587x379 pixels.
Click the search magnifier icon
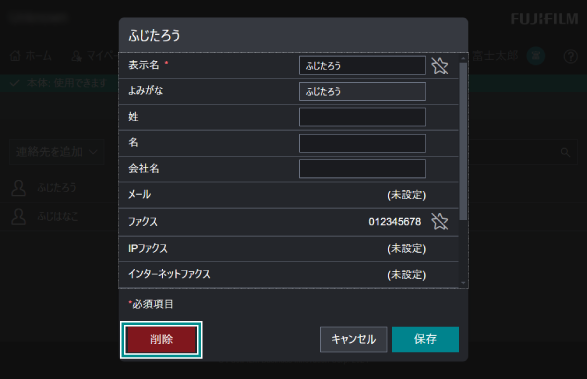(x=565, y=152)
